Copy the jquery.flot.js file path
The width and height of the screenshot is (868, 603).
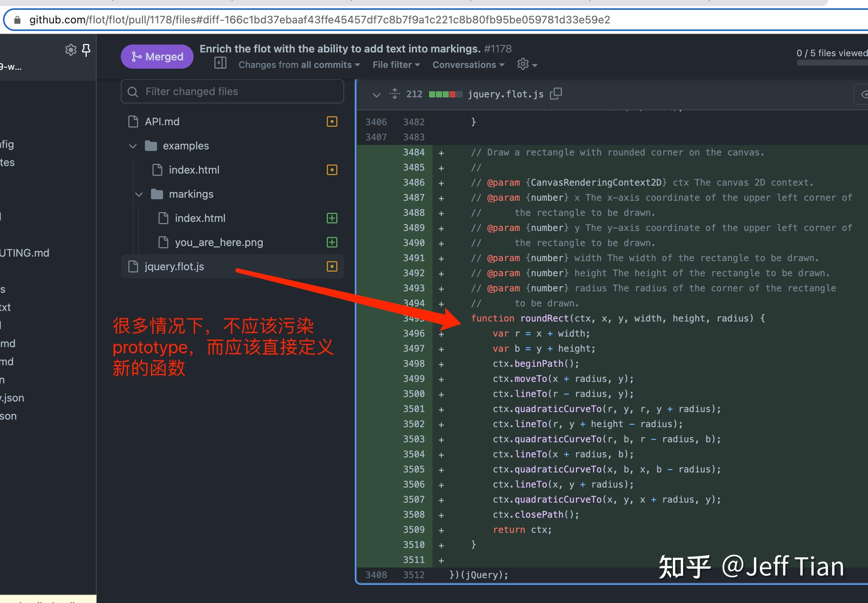tap(556, 94)
